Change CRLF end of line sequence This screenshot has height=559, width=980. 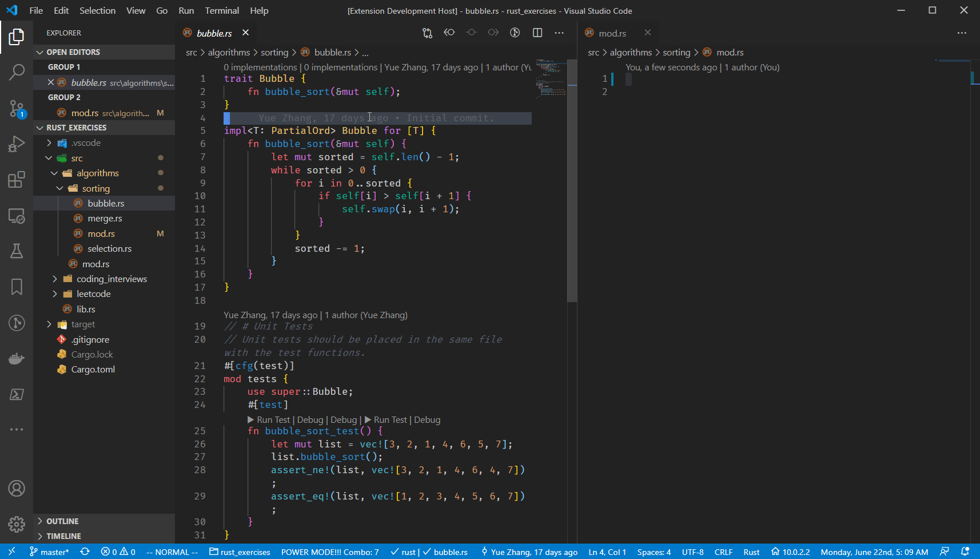point(723,552)
